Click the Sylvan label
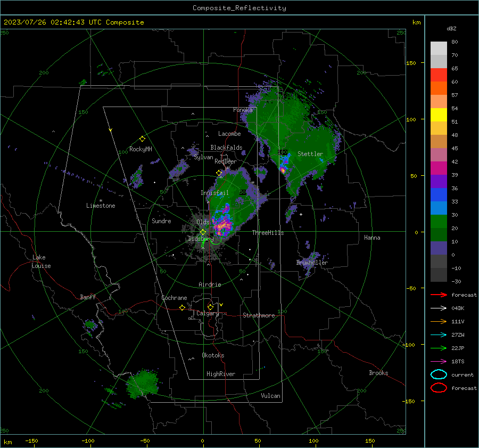This screenshot has height=448, width=479. coord(203,157)
